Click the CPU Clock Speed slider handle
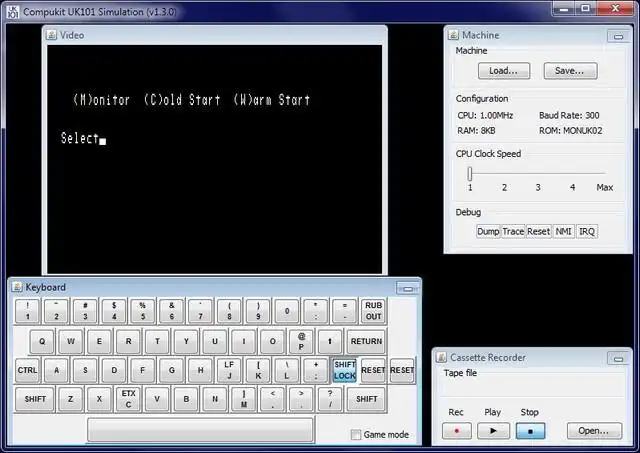 [470, 173]
